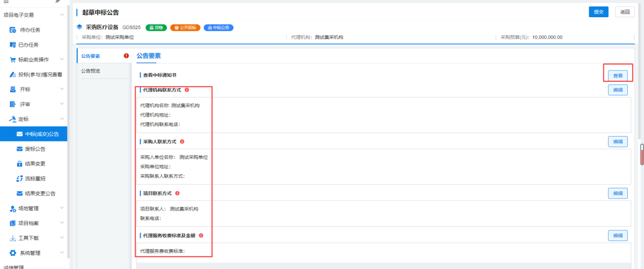This screenshot has height=269, width=644.
Task: Click the 工具下载 download icon
Action: (13, 238)
